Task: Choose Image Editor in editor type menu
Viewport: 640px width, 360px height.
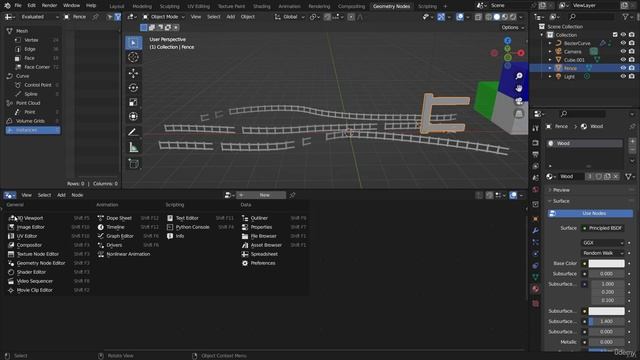Action: (x=30, y=227)
